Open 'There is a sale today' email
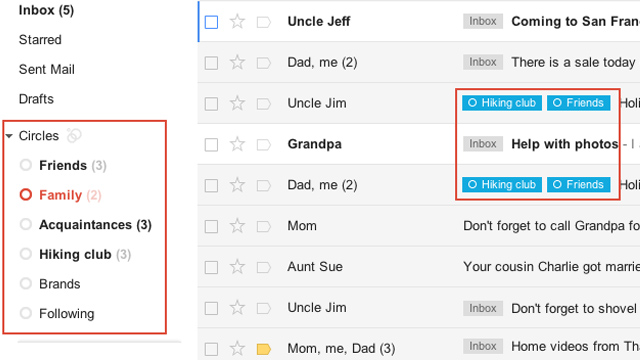Screen dimensions: 640x360 [573, 62]
